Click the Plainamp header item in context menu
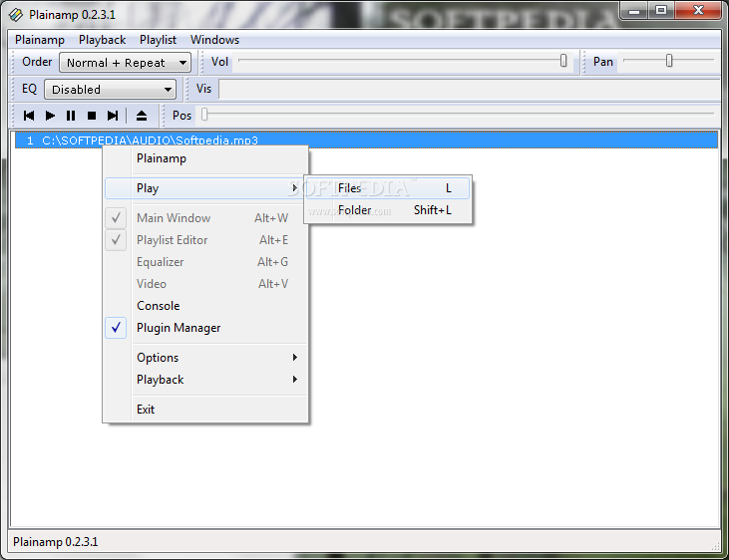This screenshot has height=560, width=729. pyautogui.click(x=205, y=158)
